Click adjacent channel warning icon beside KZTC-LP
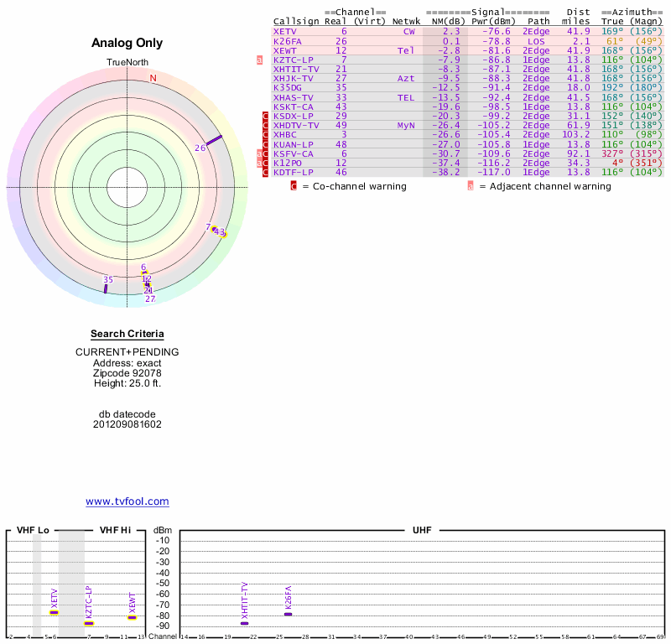 click(260, 60)
